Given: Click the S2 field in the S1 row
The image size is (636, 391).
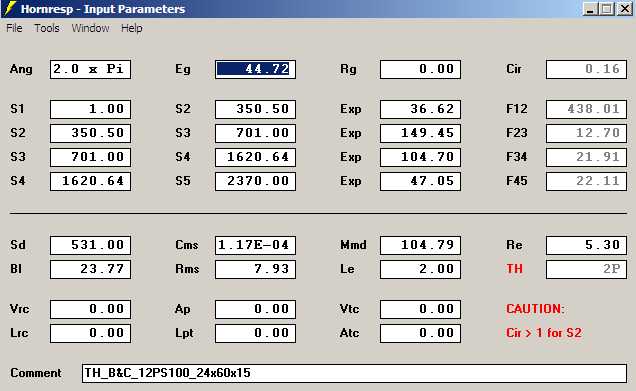Looking at the screenshot, I should (x=256, y=109).
